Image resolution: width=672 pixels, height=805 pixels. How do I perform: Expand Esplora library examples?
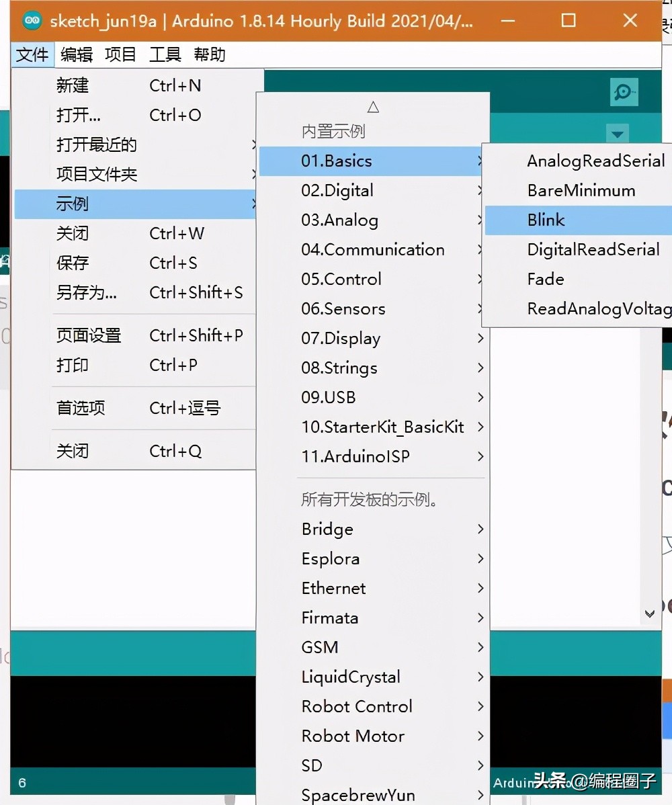point(373,558)
